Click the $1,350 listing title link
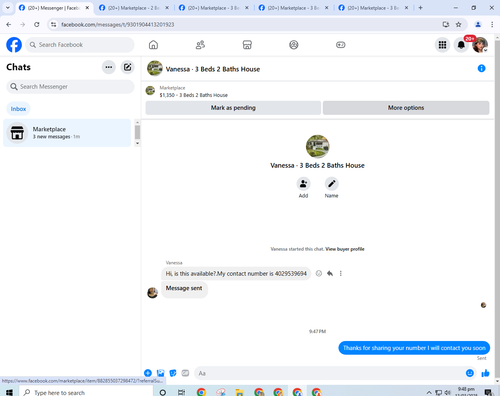This screenshot has width=500, height=396. pos(193,95)
